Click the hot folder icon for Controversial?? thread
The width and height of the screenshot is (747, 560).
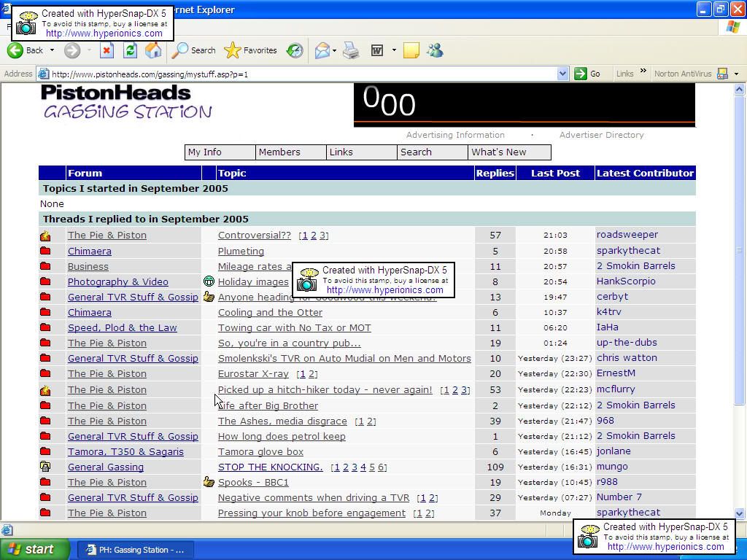pyautogui.click(x=45, y=236)
